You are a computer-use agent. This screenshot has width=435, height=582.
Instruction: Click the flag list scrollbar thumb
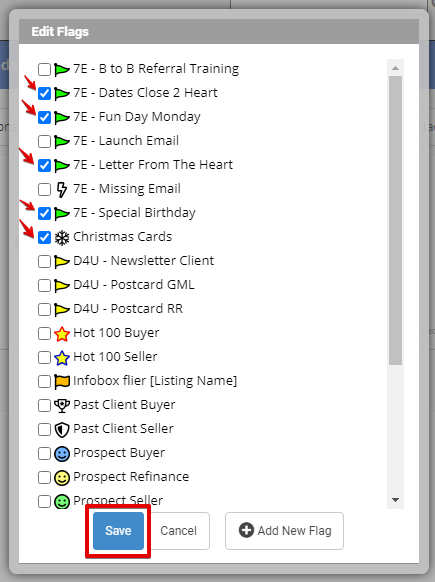(x=395, y=220)
